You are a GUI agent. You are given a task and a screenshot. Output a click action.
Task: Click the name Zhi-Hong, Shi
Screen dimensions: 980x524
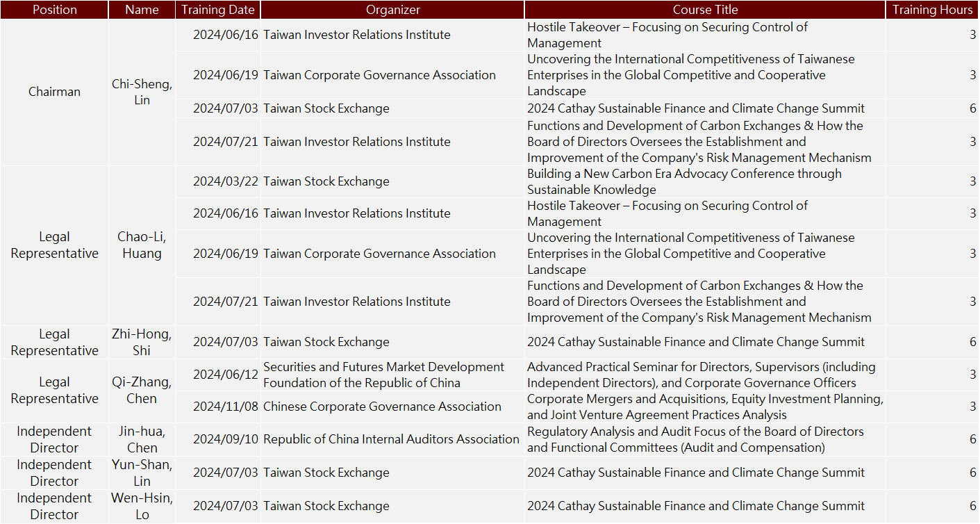pos(142,342)
